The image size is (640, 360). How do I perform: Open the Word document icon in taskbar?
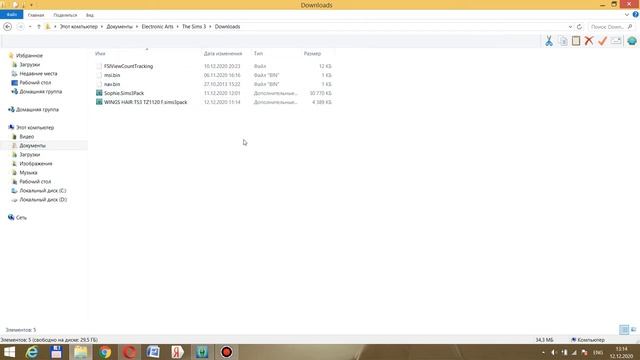coord(153,352)
